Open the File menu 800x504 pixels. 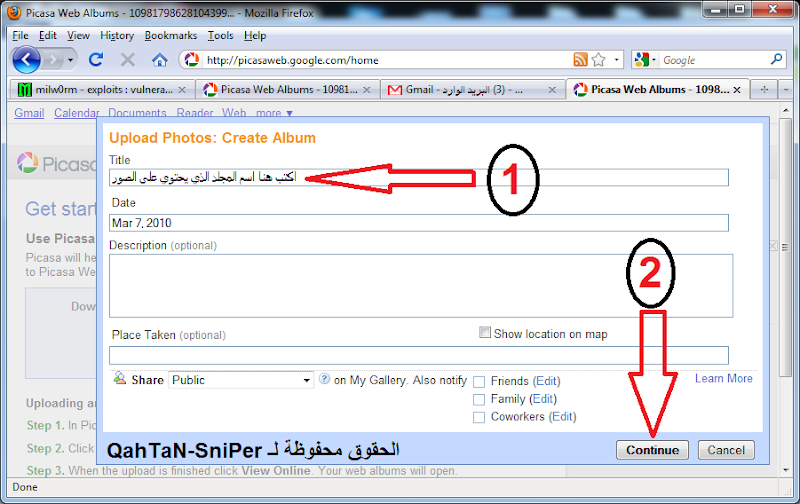(20, 35)
